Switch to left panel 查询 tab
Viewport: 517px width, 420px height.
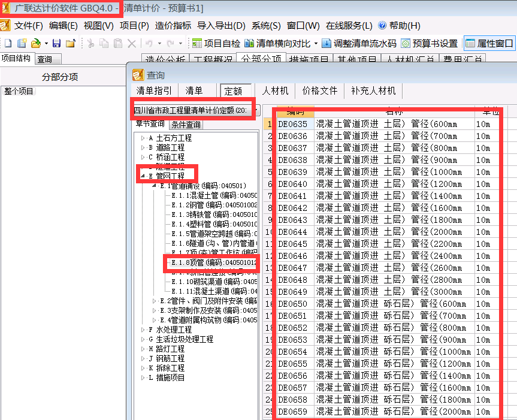48,59
